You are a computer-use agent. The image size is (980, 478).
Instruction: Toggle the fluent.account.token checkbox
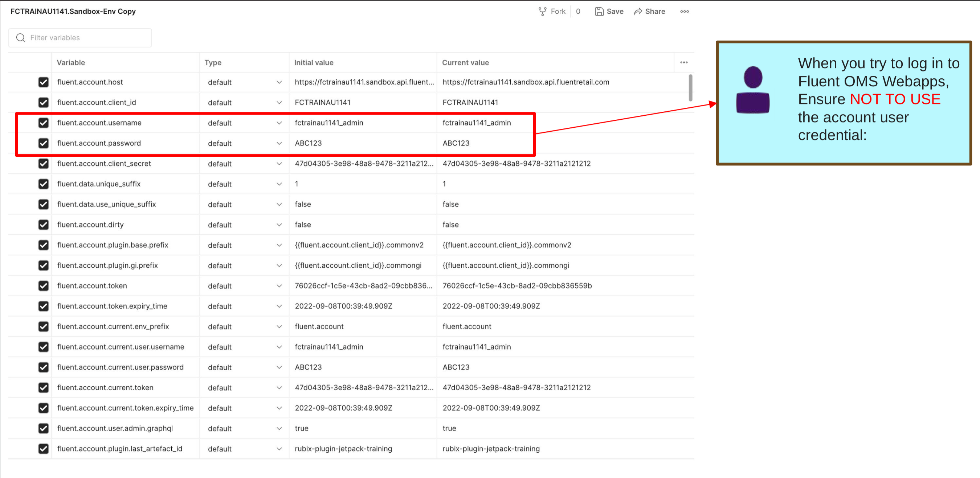43,286
